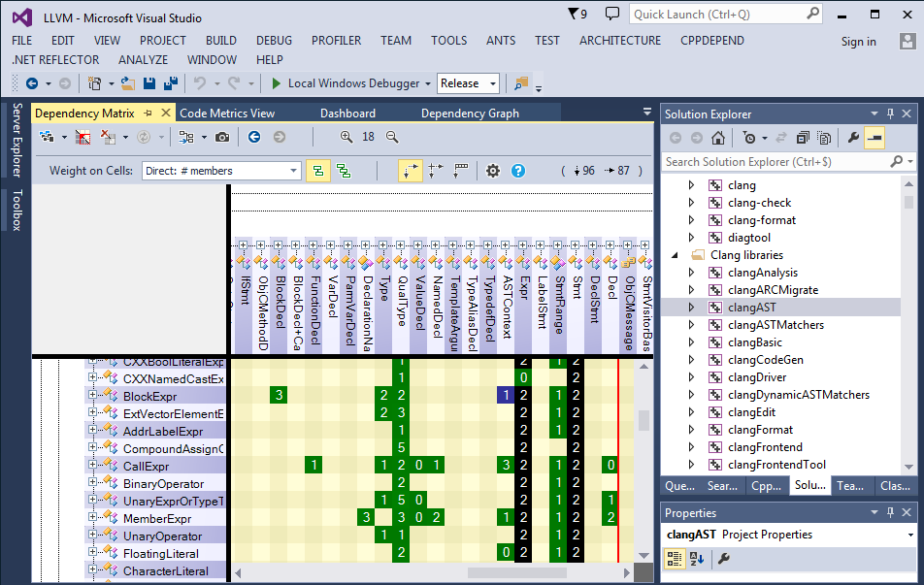Expand the QualType column header
The width and height of the screenshot is (924, 585).
[x=401, y=244]
